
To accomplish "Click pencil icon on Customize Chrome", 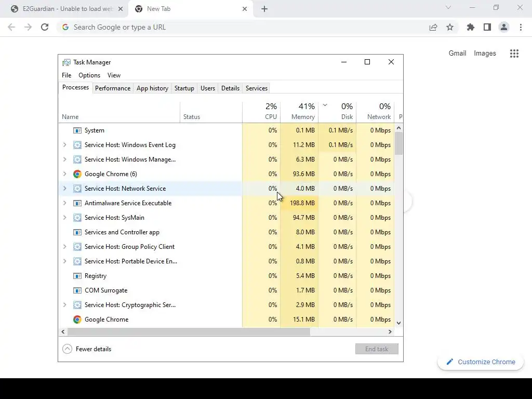I will (x=450, y=362).
